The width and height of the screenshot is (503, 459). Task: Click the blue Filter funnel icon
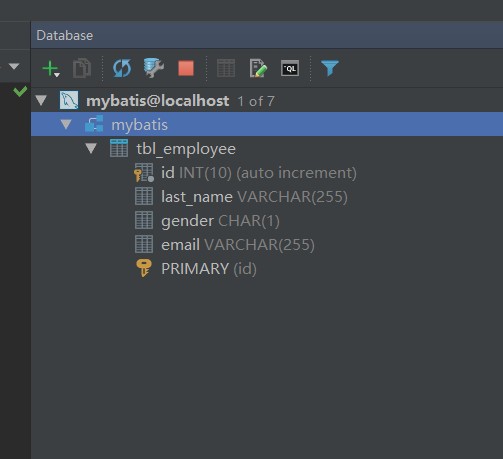330,68
